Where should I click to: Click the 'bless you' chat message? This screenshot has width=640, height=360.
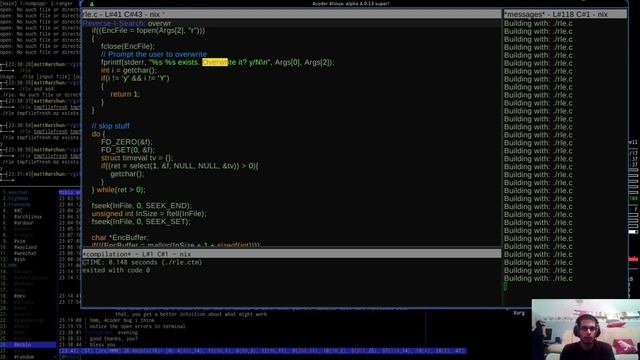[102, 345]
